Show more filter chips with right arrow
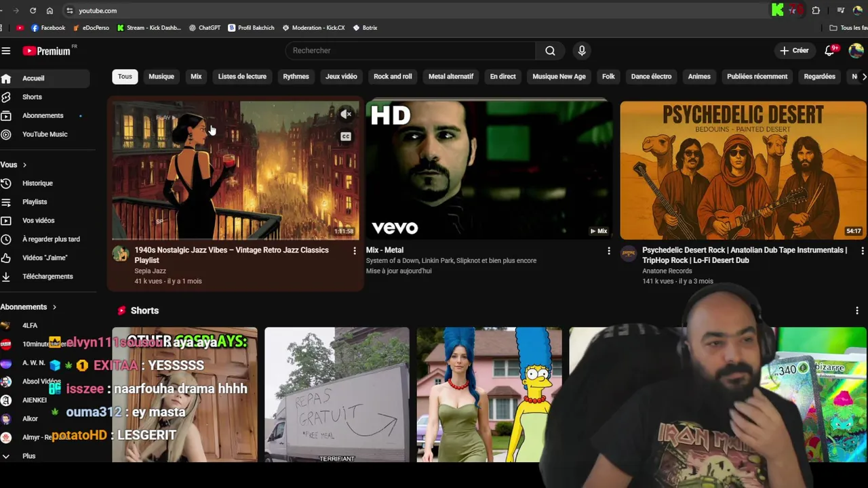Screen dimensions: 868x488 [x=863, y=77]
